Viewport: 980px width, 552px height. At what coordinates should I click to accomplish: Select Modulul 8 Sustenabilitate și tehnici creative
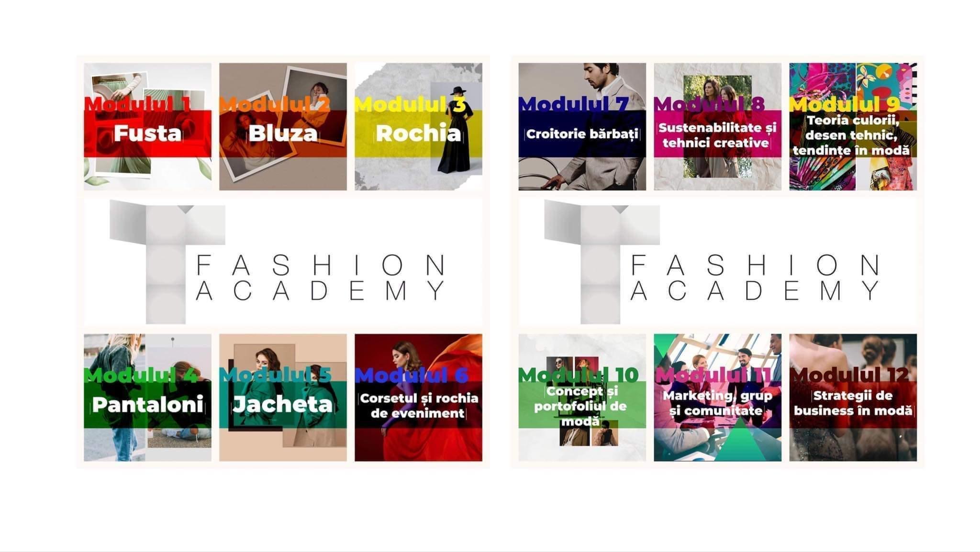pyautogui.click(x=717, y=127)
